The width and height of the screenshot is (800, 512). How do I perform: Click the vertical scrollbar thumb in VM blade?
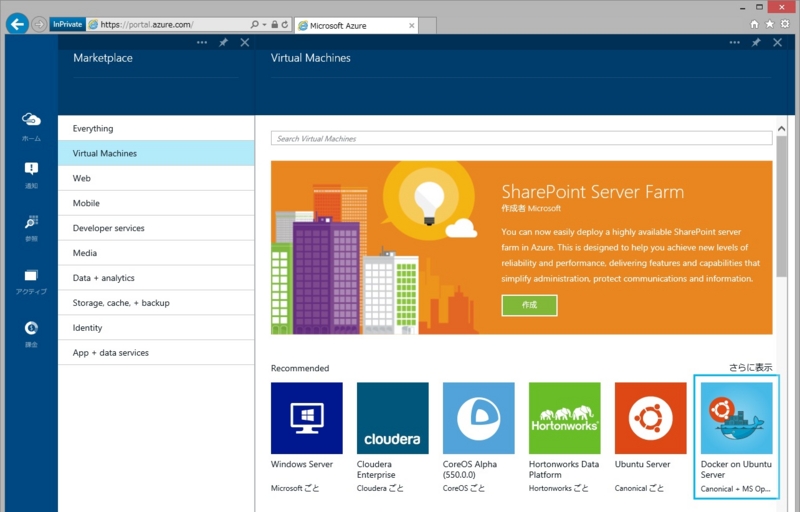[781, 207]
